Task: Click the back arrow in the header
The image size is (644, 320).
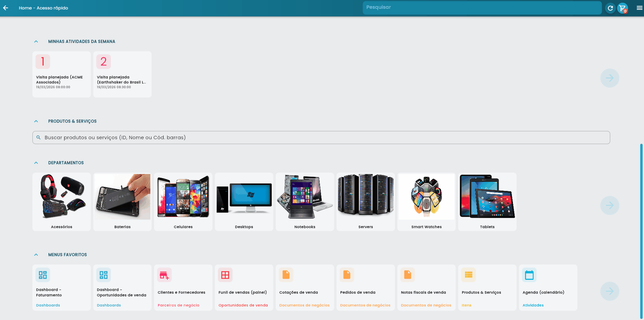Action: (x=6, y=8)
